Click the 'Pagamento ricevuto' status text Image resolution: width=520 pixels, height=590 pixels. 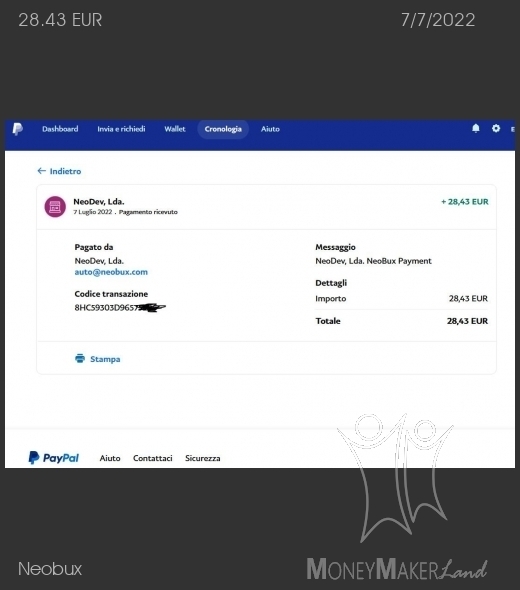tap(148, 212)
